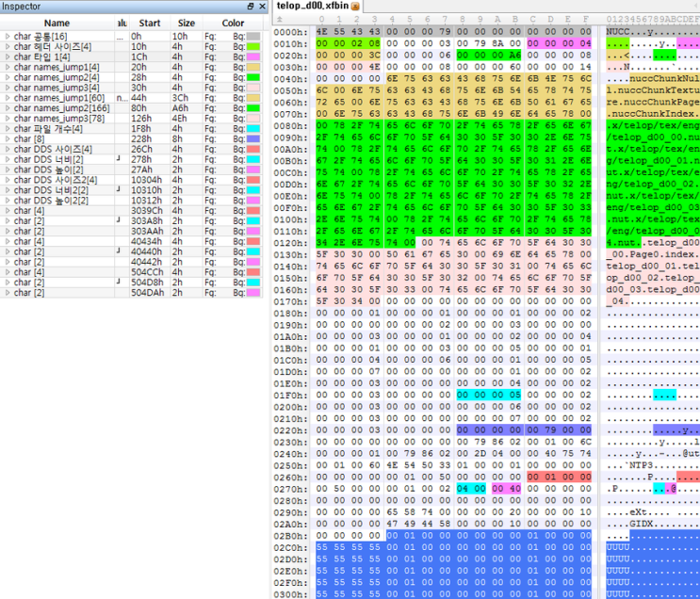Select char DDS 높이2[2] row
700x599 pixels.
[131, 201]
